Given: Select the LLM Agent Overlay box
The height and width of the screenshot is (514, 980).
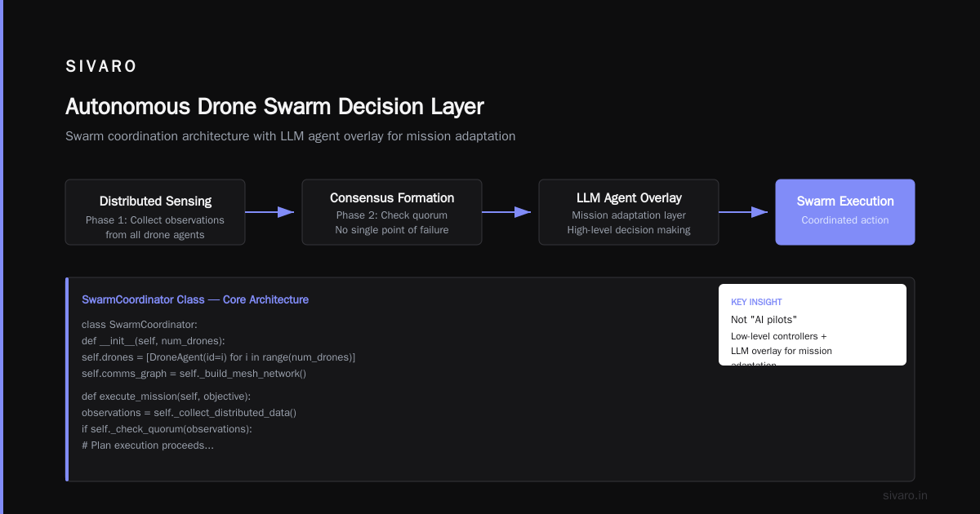Looking at the screenshot, I should (629, 212).
